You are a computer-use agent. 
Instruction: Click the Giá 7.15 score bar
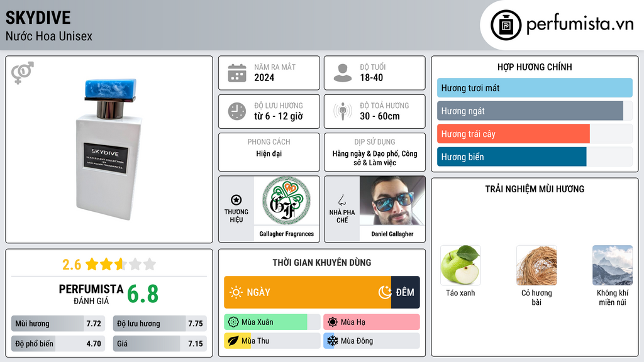pyautogui.click(x=160, y=344)
